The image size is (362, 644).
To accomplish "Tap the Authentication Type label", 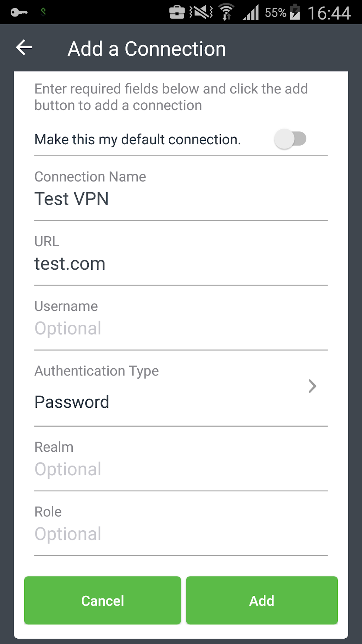I will click(97, 371).
